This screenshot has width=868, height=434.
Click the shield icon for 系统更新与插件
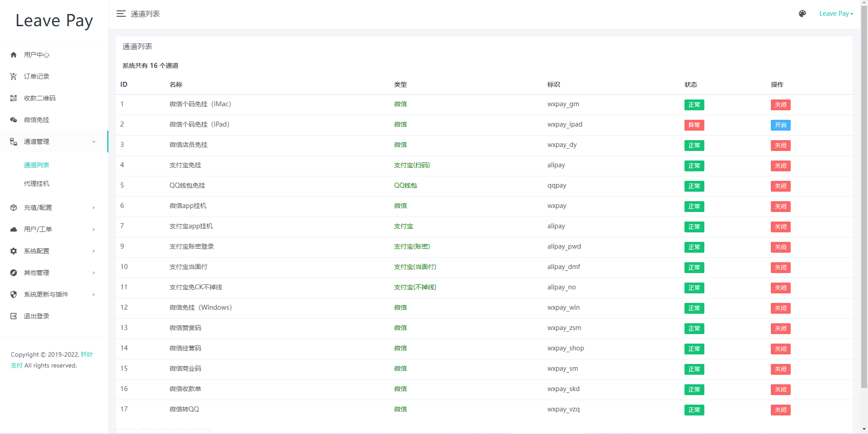point(14,294)
